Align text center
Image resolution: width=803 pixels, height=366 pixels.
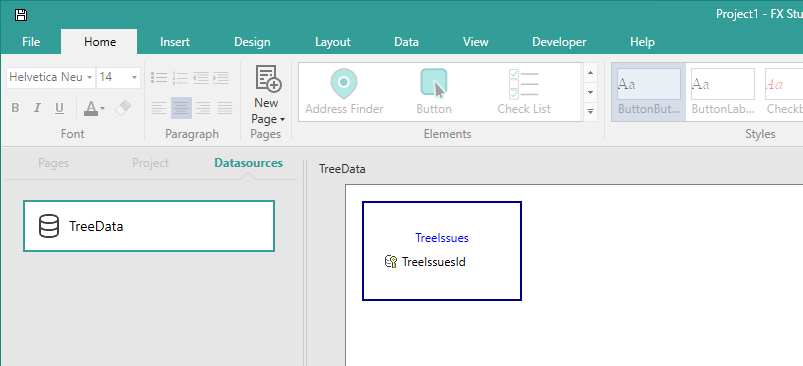[181, 108]
